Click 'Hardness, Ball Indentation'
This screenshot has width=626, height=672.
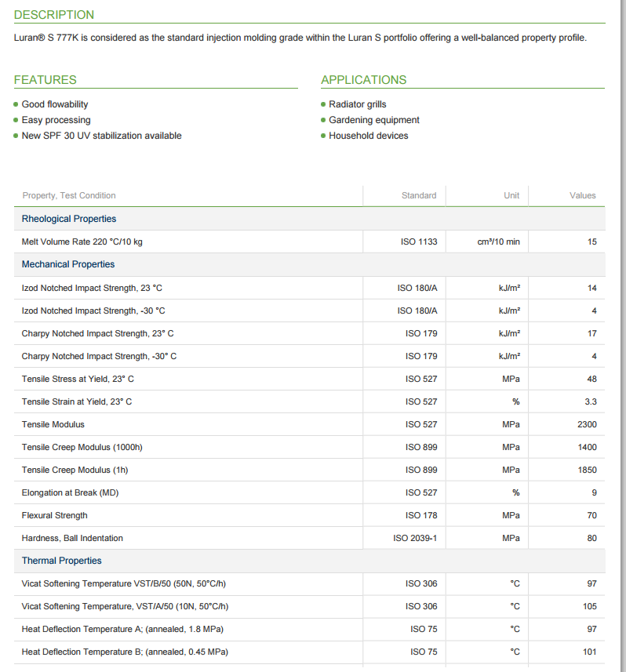point(72,538)
